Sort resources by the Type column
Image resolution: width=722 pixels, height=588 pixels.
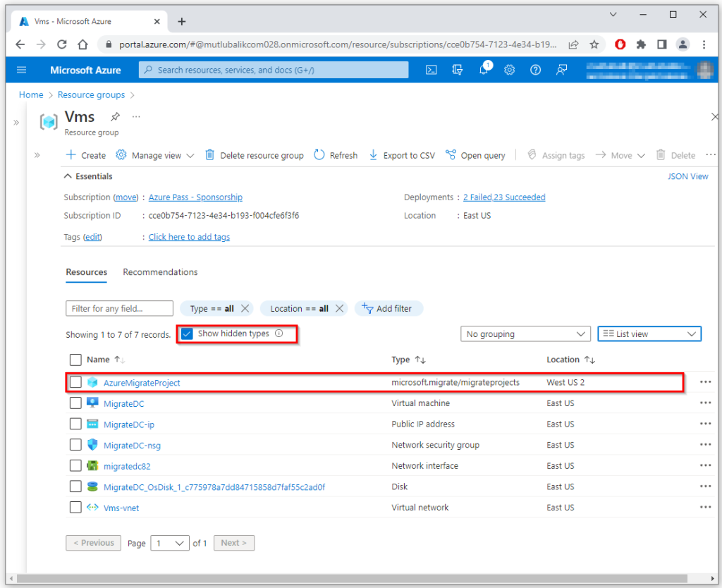tap(408, 360)
